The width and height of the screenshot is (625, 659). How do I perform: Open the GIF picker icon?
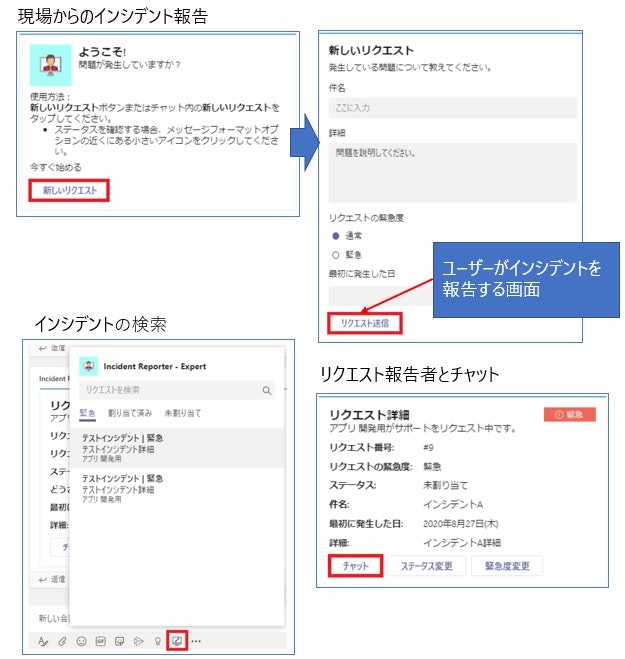click(100, 641)
